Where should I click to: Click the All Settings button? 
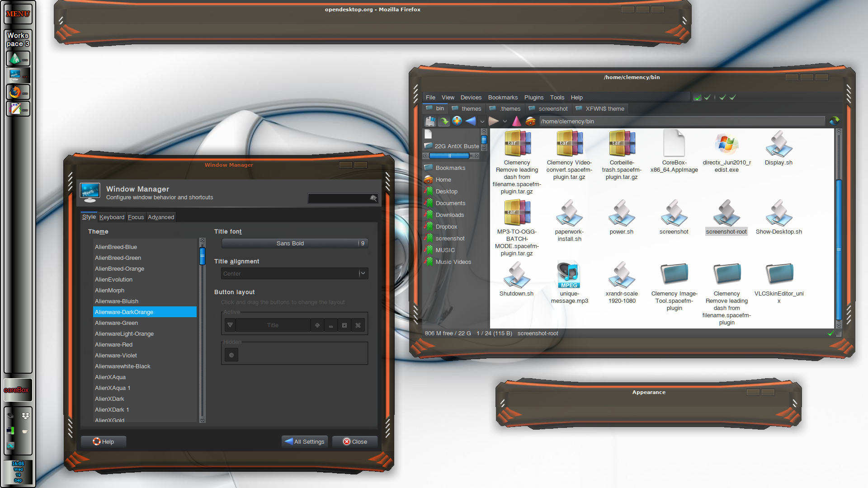[x=304, y=441]
